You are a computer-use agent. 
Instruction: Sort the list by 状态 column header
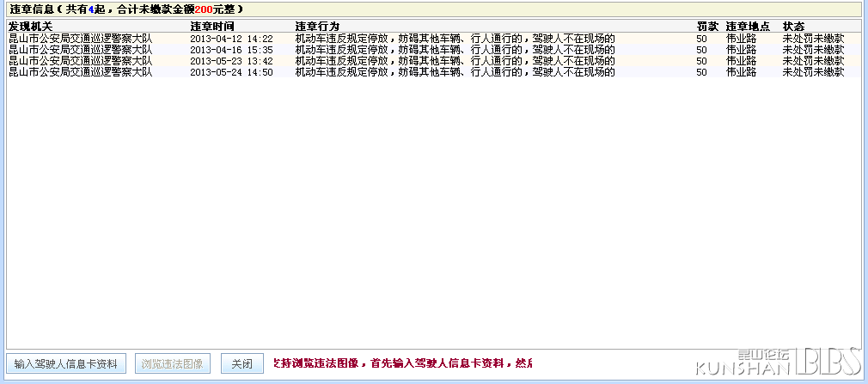pyautogui.click(x=793, y=27)
